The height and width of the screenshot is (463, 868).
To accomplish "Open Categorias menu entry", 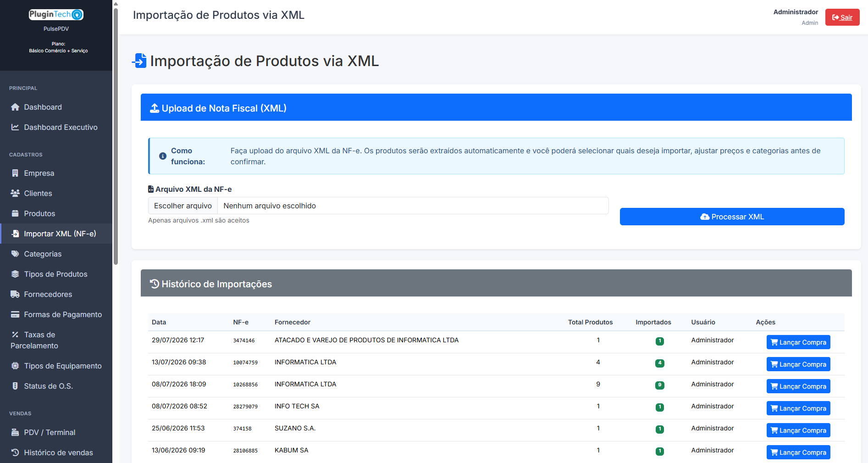I will 56,254.
